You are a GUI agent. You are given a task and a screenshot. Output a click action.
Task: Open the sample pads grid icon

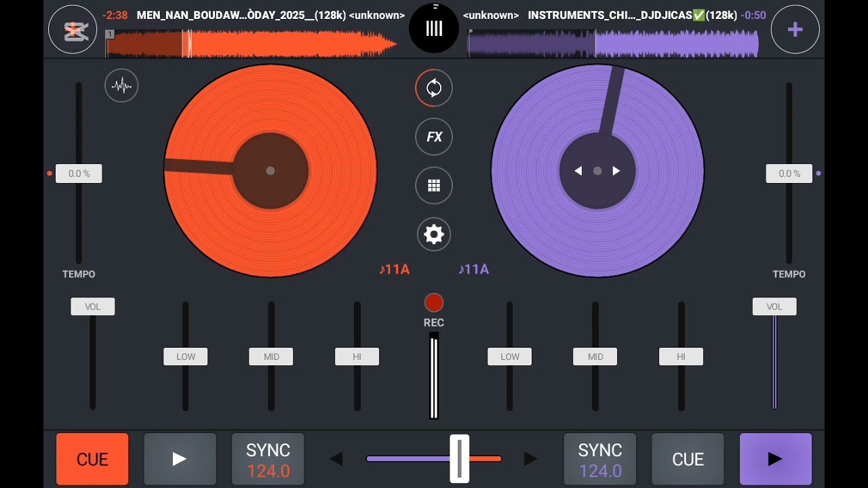click(x=434, y=186)
